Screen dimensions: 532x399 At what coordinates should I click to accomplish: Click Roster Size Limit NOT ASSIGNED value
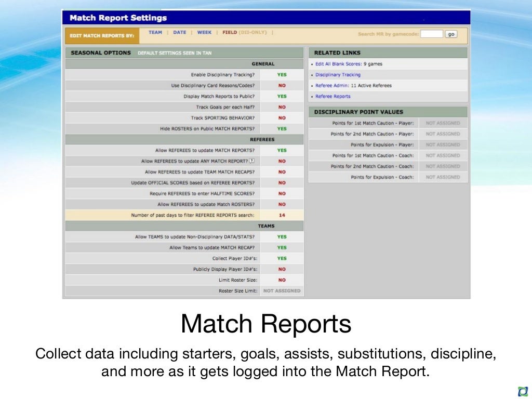282,291
